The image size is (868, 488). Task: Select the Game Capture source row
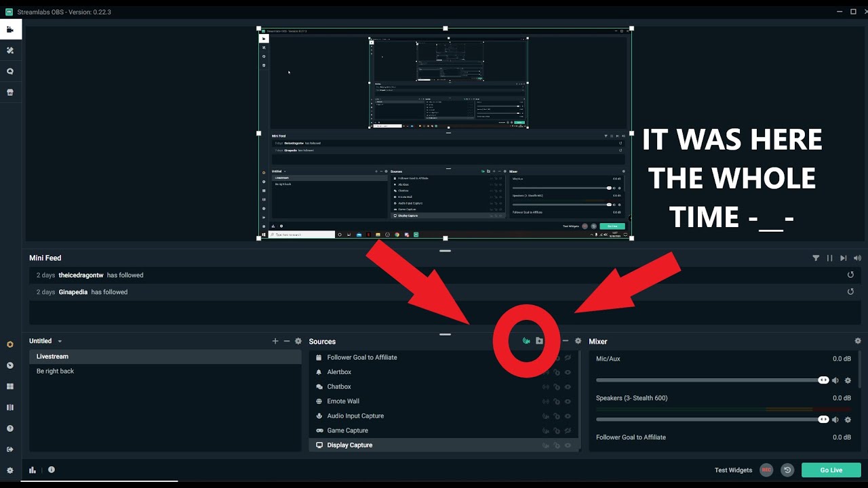[443, 430]
